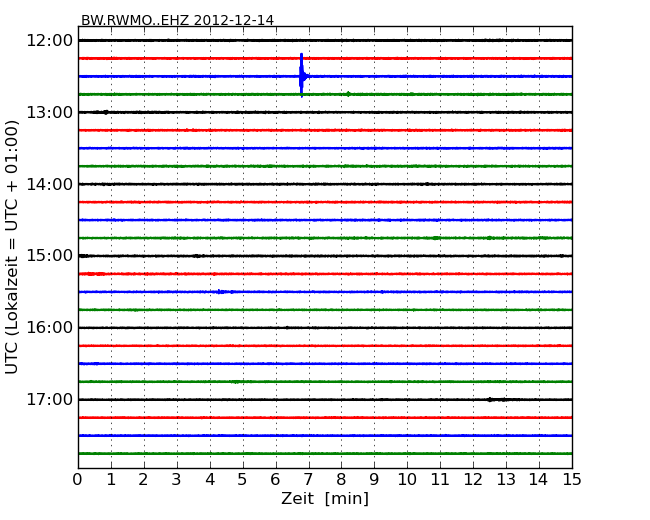Click the black blip on the 13:00 trace near minute 1

tap(106, 112)
